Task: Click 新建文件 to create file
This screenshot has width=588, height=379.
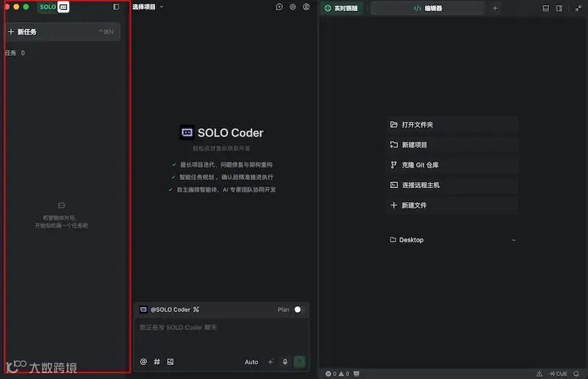Action: pos(452,205)
